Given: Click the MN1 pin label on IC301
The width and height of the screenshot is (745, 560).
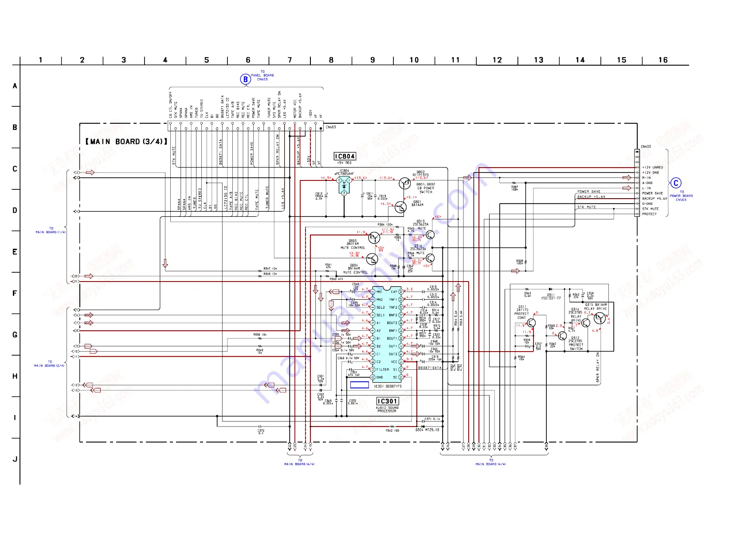Looking at the screenshot, I should [x=379, y=292].
